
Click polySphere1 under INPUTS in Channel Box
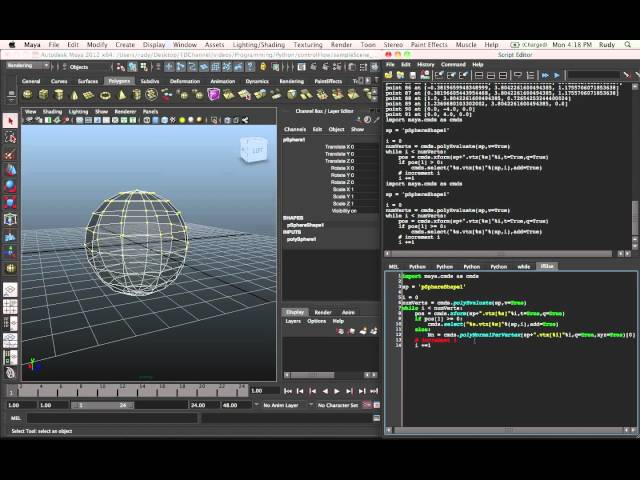click(301, 239)
